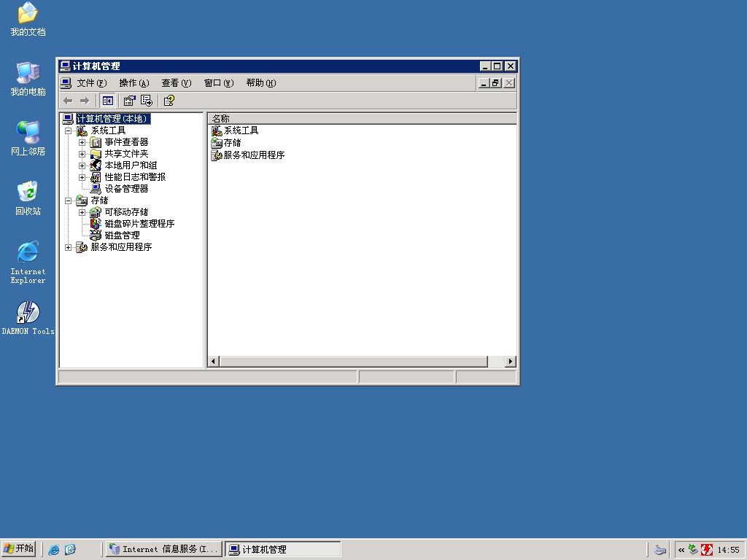The image size is (747, 560).
Task: Expand the 事件查看器 node
Action: tap(82, 142)
